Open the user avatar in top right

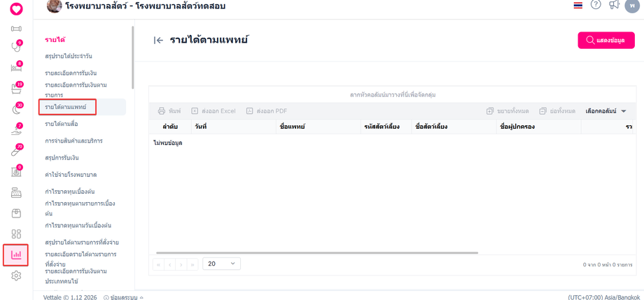click(x=631, y=5)
